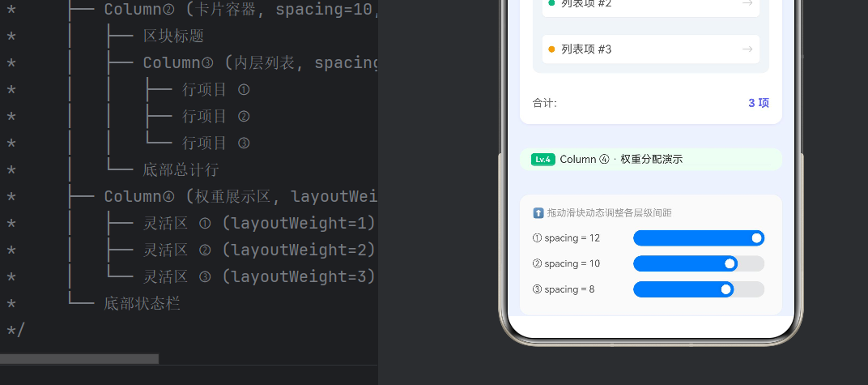Open arrow icon on 列表项 #3 row
The width and height of the screenshot is (868, 385).
747,49
